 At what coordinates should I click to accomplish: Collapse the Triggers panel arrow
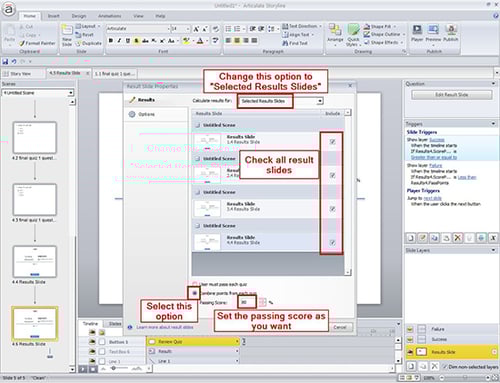[493, 124]
